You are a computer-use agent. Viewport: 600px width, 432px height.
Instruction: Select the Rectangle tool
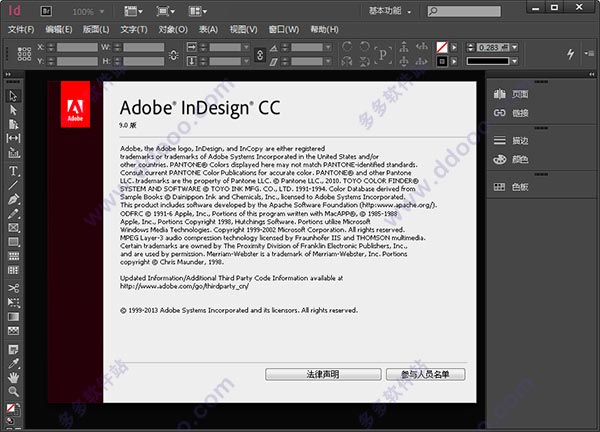(x=13, y=242)
